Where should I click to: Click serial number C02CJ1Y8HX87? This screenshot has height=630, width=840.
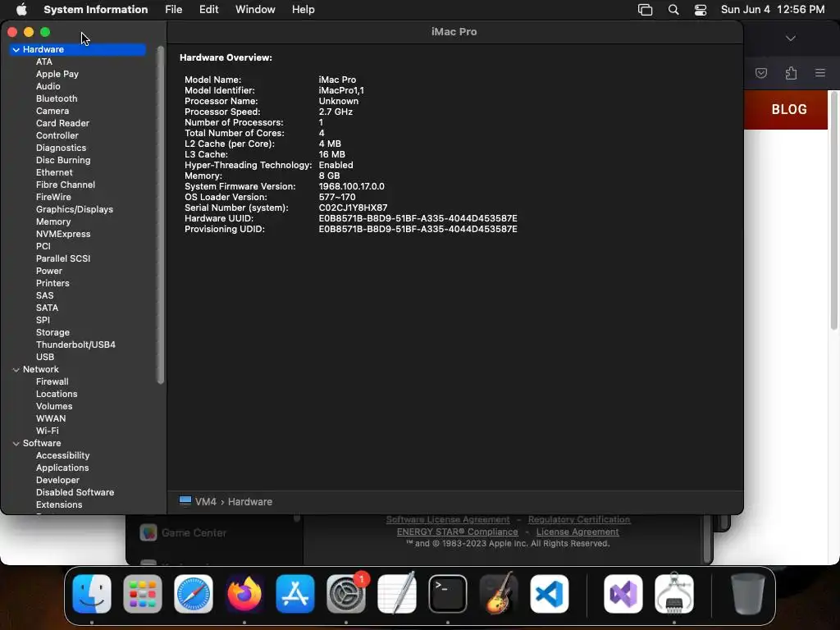click(353, 208)
